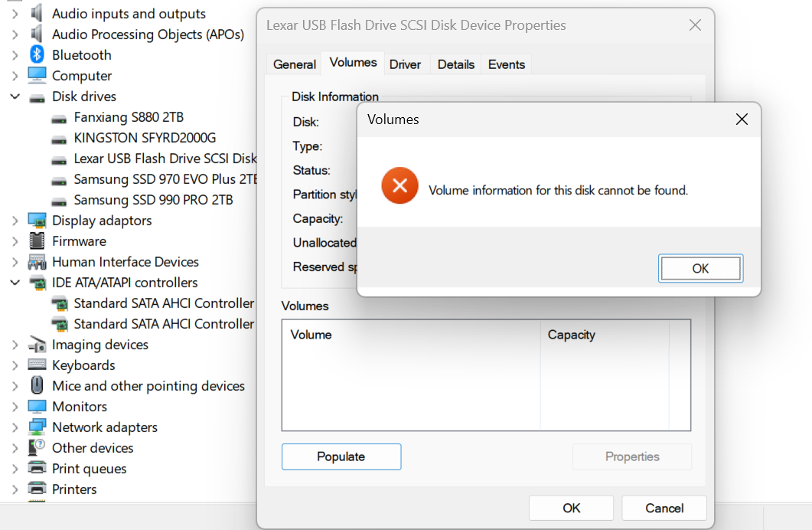Expand the Display adaptors category
Screen dimensions: 812x530
(x=15, y=221)
